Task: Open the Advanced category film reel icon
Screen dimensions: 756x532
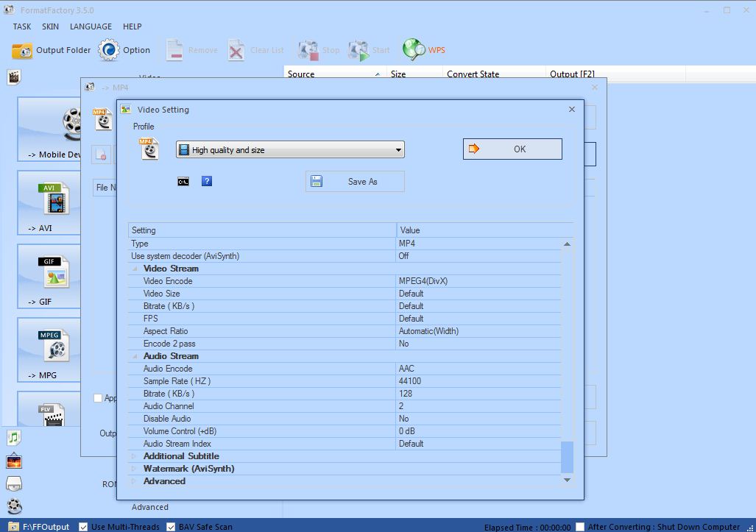Action: click(15, 506)
